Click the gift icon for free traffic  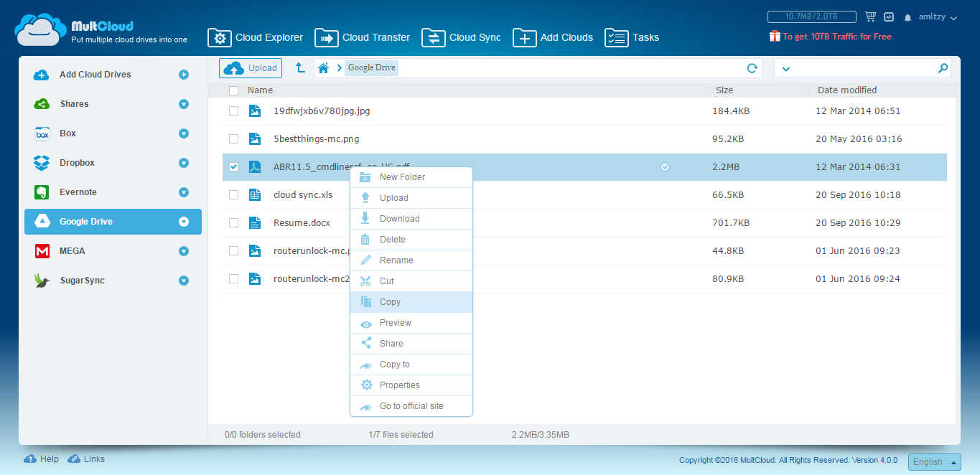(x=774, y=36)
